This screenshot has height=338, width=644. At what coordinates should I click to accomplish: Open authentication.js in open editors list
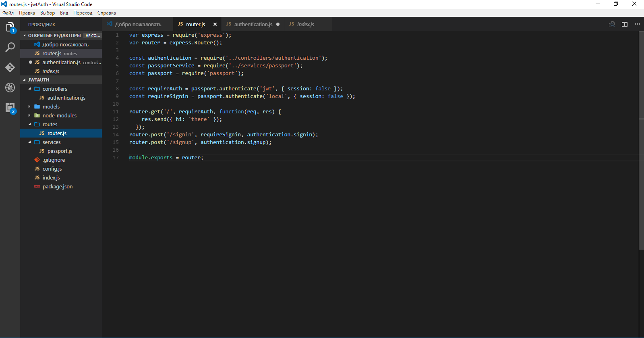pos(61,62)
